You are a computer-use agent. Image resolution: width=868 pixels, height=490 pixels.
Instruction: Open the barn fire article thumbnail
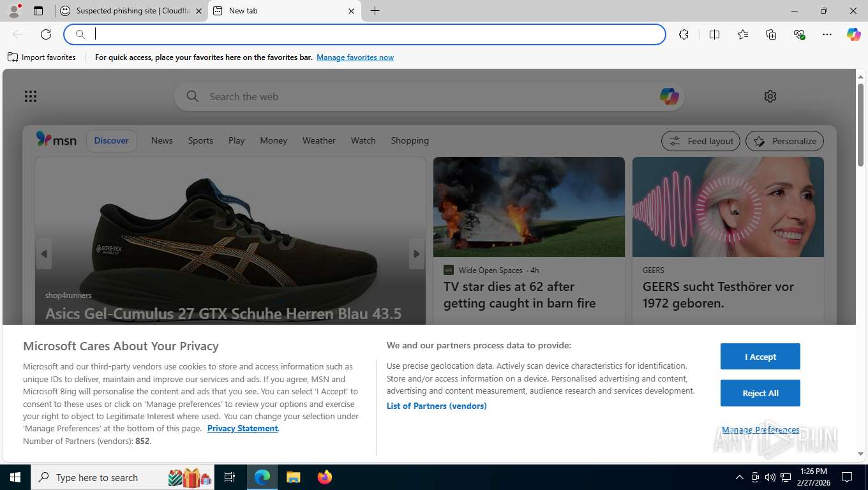tap(529, 207)
